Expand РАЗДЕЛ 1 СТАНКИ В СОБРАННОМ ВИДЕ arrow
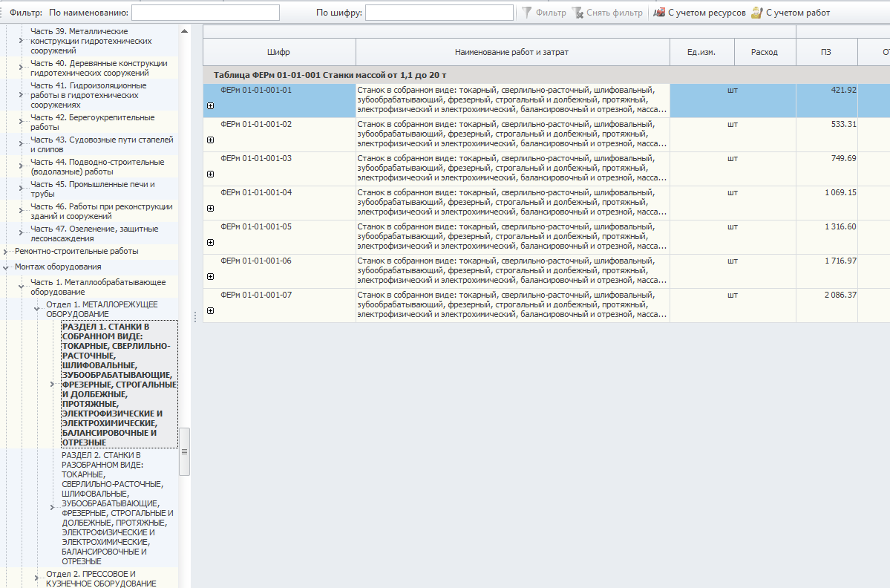 pos(52,385)
